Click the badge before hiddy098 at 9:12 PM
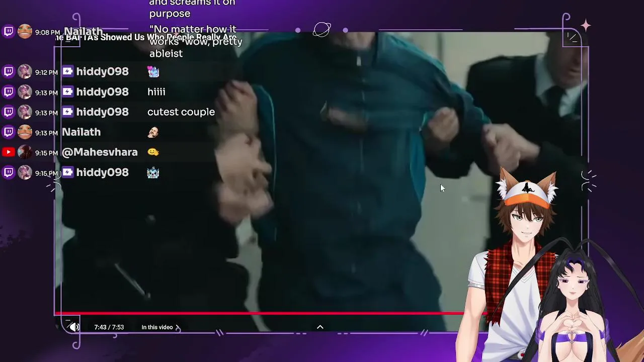This screenshot has width=644, height=362. point(67,71)
